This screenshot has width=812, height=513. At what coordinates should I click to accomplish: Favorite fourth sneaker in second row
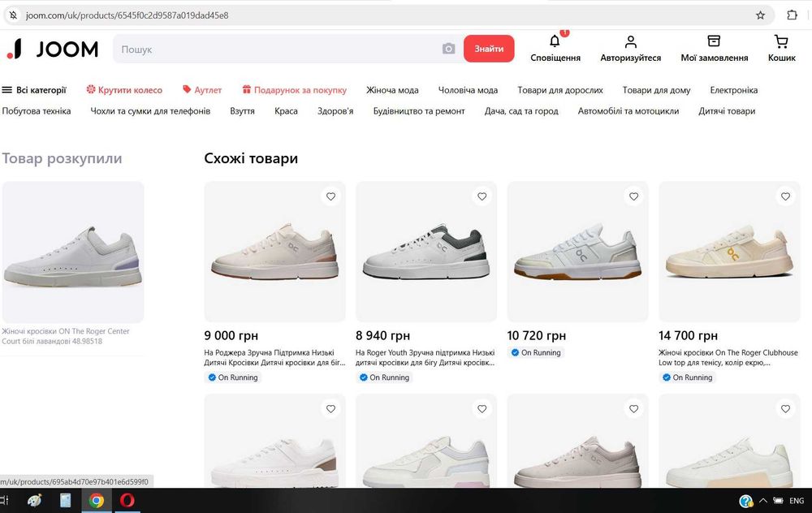coord(785,408)
